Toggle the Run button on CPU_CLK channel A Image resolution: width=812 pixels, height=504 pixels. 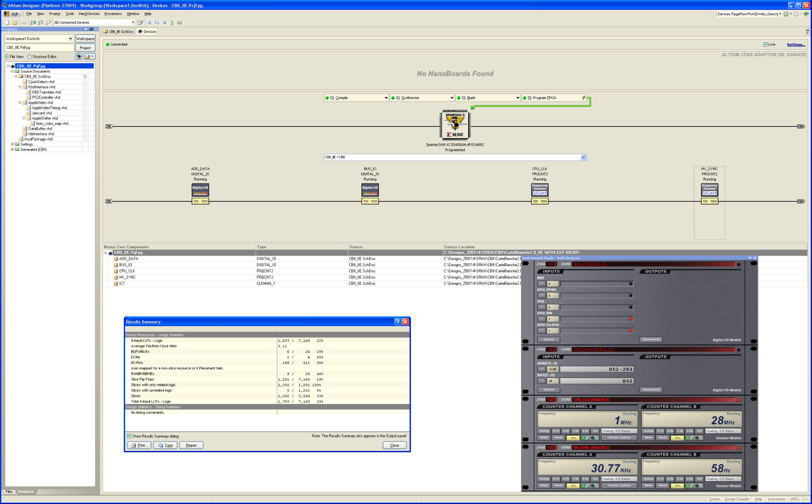(574, 437)
